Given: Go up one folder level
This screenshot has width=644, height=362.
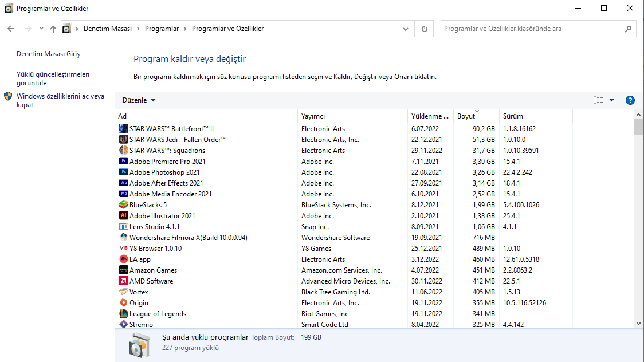Looking at the screenshot, I should click(x=53, y=29).
